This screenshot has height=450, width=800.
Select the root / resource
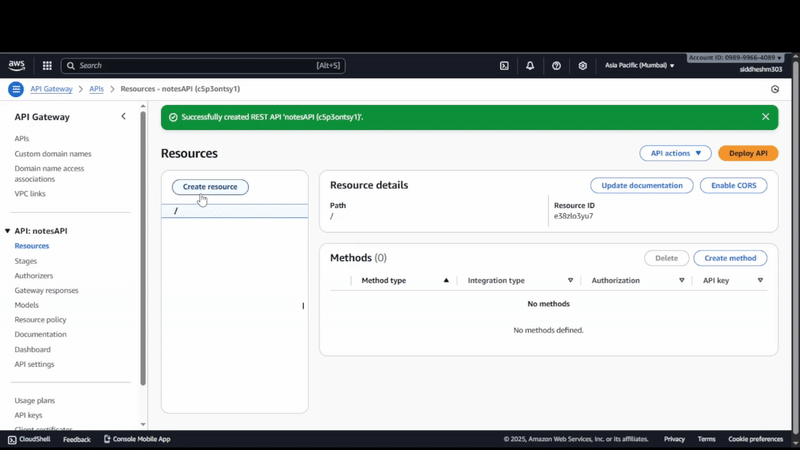coord(235,211)
